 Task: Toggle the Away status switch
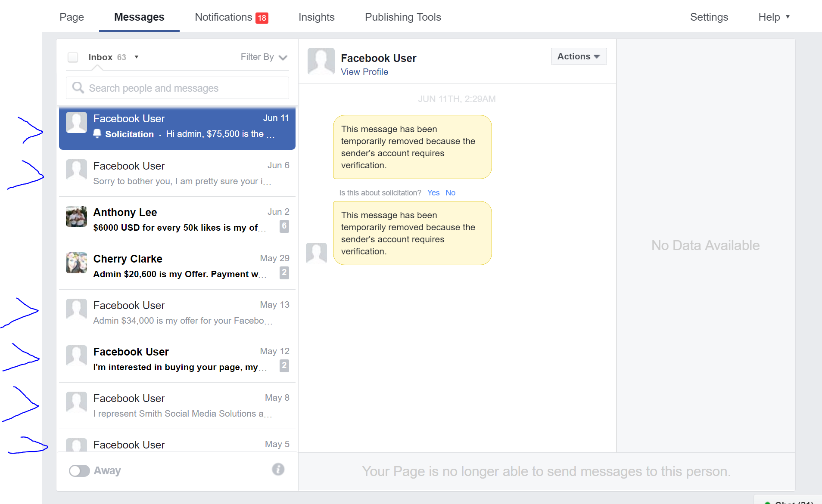[79, 471]
